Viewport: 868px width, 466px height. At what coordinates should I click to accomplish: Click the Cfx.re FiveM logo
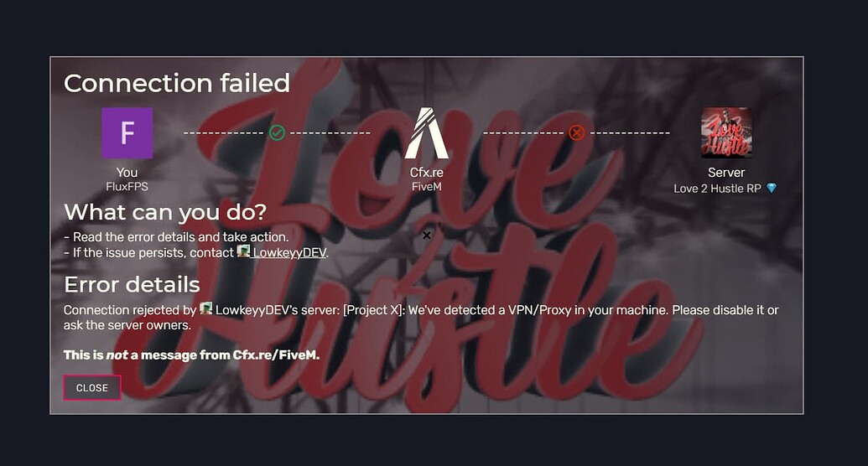(x=426, y=132)
